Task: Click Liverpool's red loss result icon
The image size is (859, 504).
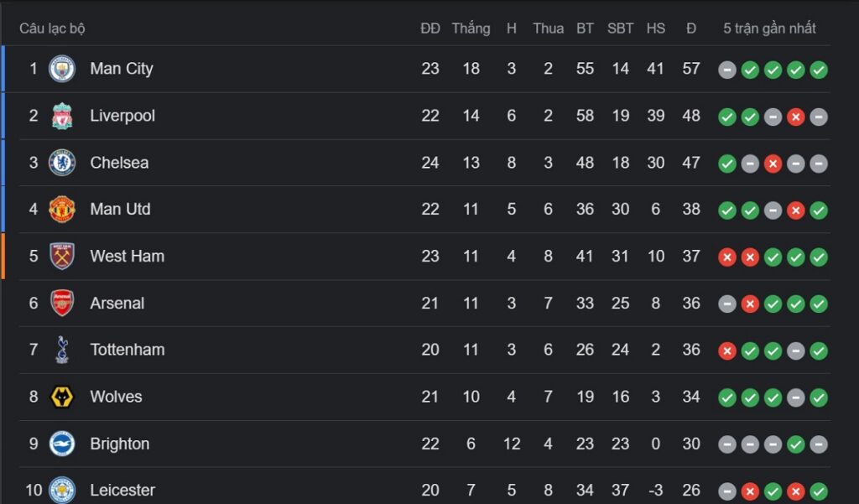Action: coord(795,117)
